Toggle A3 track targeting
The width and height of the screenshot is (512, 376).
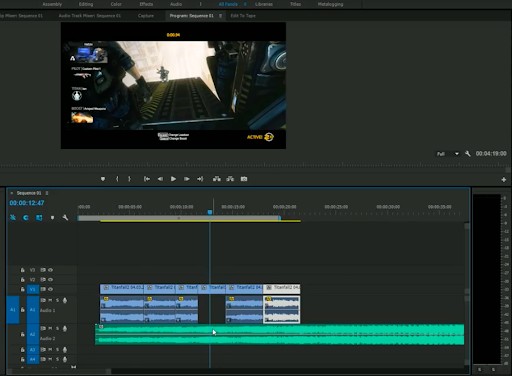[x=33, y=350]
